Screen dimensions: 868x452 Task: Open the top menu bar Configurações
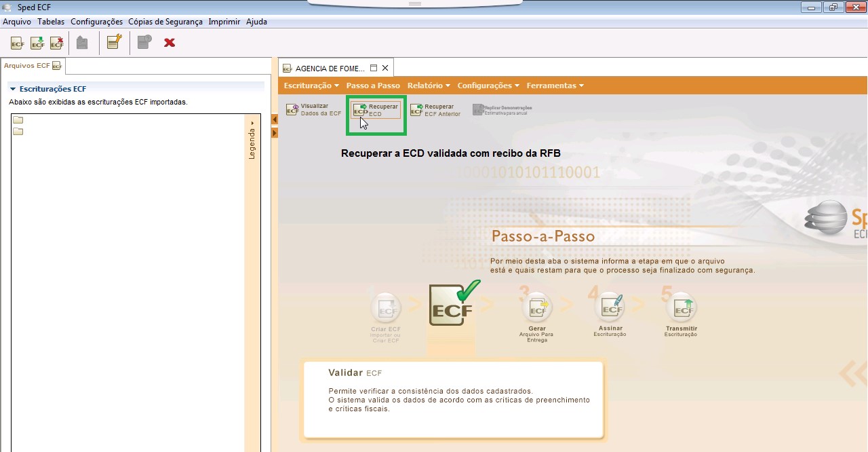[x=97, y=22]
